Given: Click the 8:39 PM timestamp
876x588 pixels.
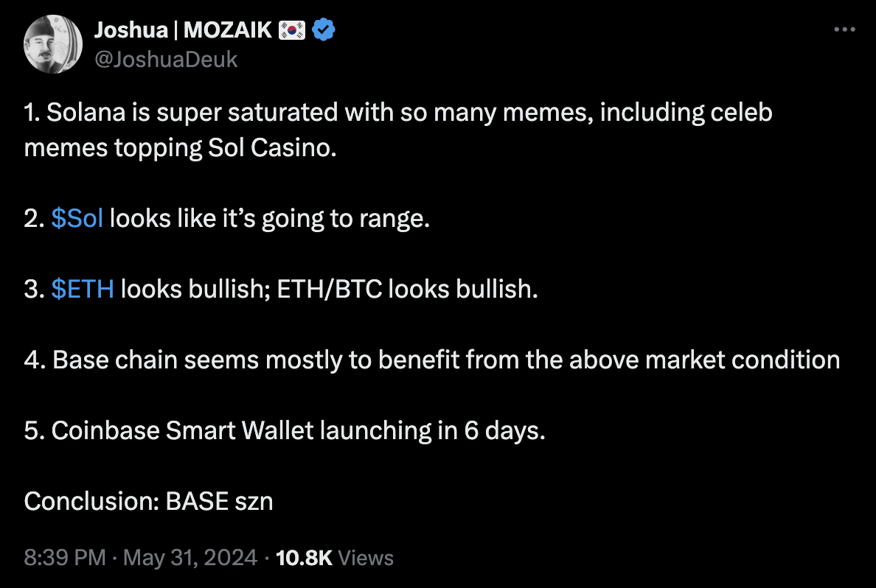Looking at the screenshot, I should coord(65,558).
